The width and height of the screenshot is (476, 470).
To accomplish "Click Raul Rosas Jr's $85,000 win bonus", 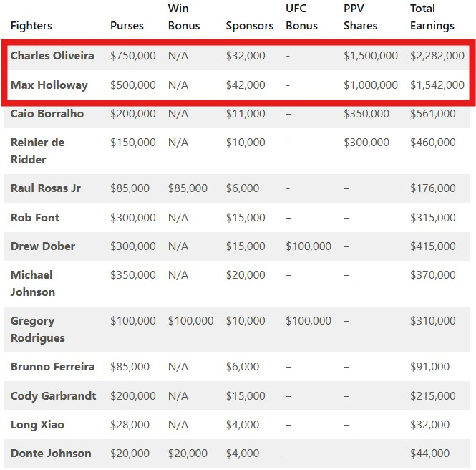I will coord(188,188).
